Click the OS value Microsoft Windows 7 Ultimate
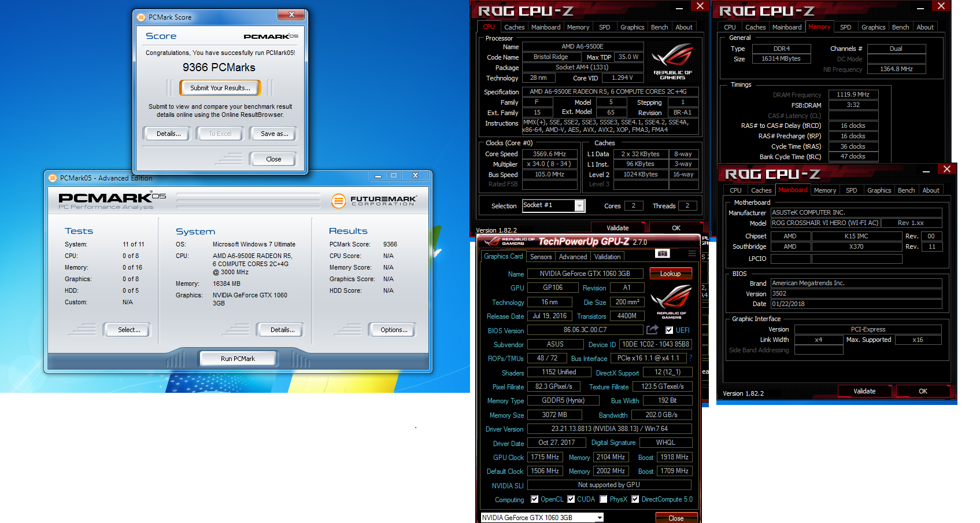 click(x=254, y=244)
